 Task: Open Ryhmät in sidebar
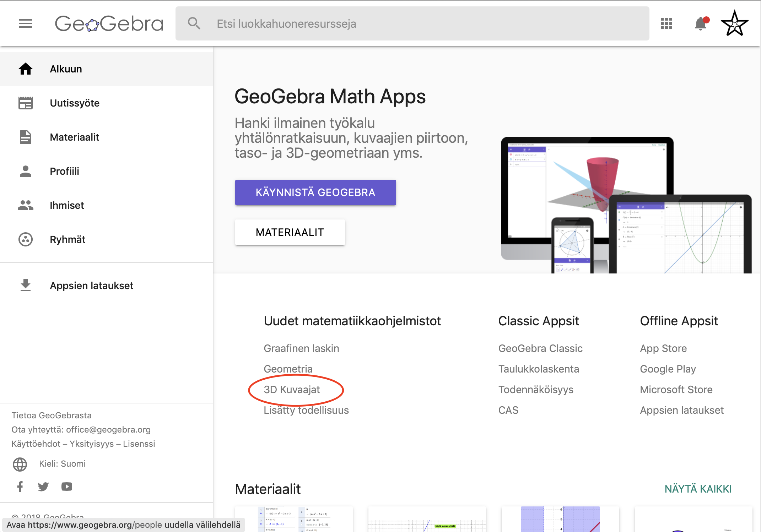coord(68,239)
